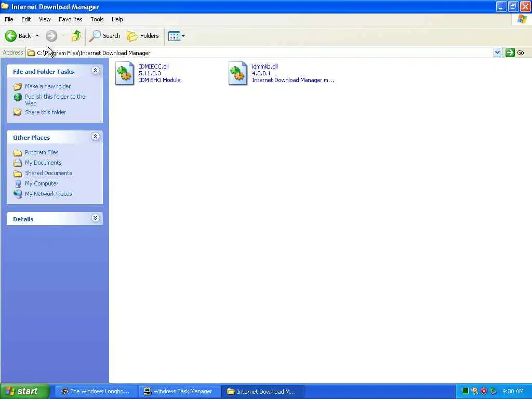
Task: Click Internet Download Manager taskbar button
Action: point(262,391)
